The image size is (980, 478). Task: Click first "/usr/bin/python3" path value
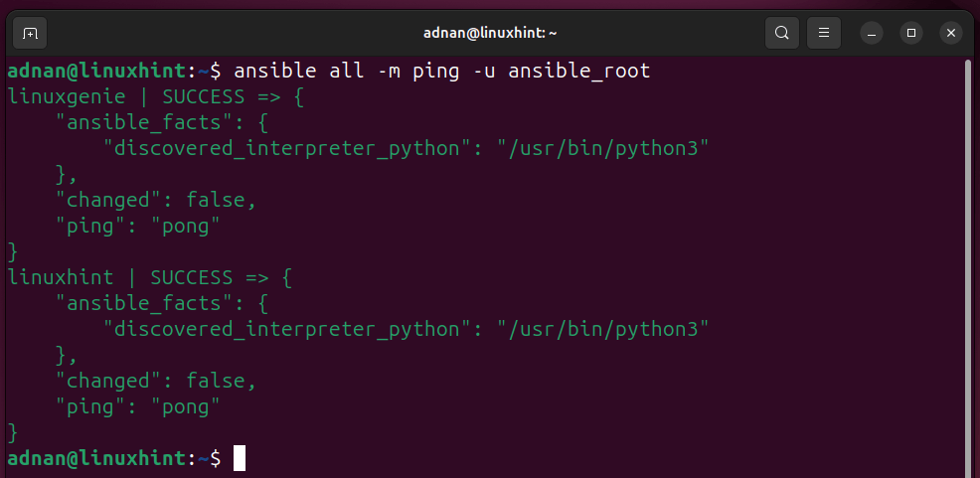pos(603,149)
